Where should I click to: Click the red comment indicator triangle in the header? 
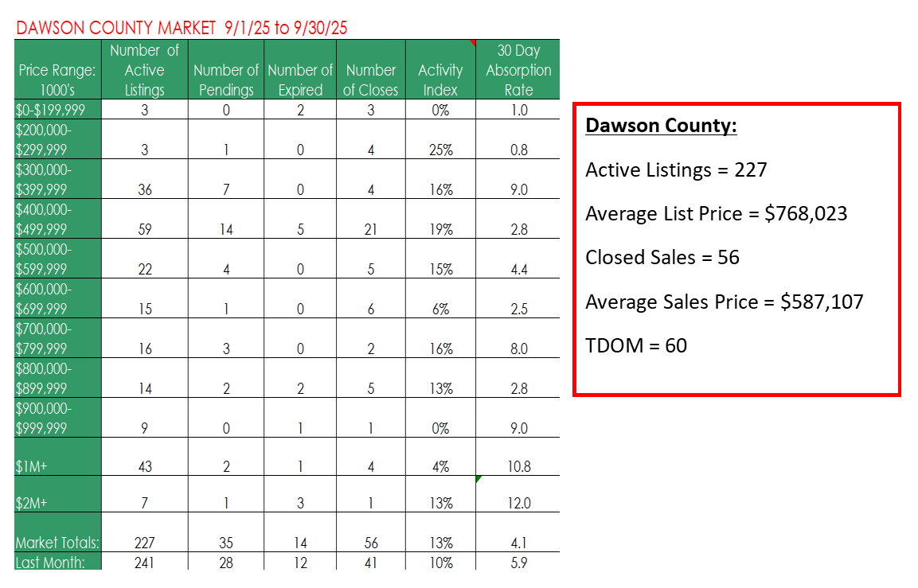pos(472,43)
